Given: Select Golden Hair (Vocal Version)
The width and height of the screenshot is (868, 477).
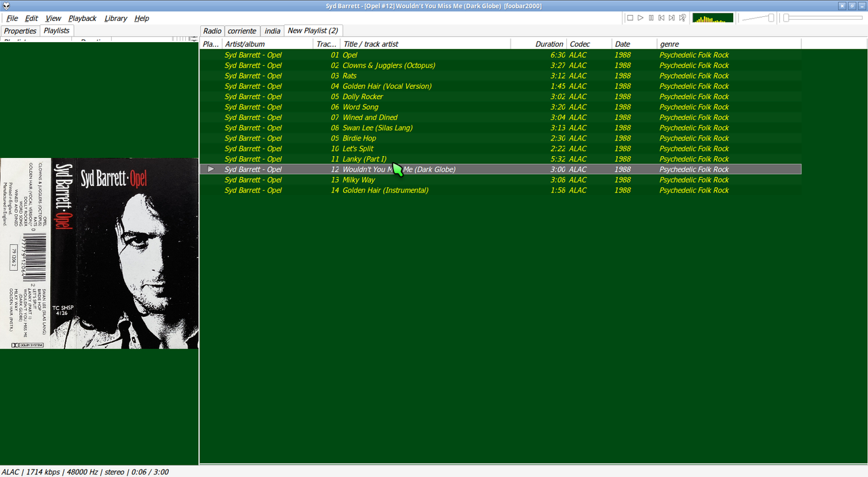Looking at the screenshot, I should point(500,86).
